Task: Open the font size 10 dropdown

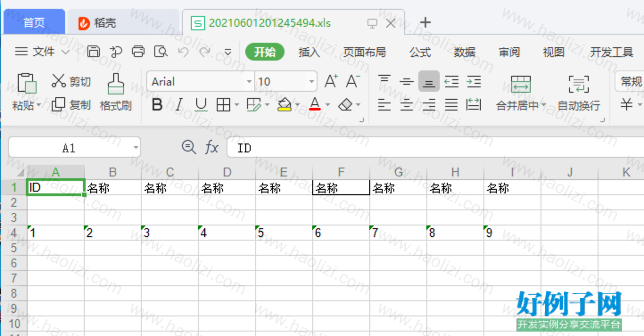Action: 311,82
